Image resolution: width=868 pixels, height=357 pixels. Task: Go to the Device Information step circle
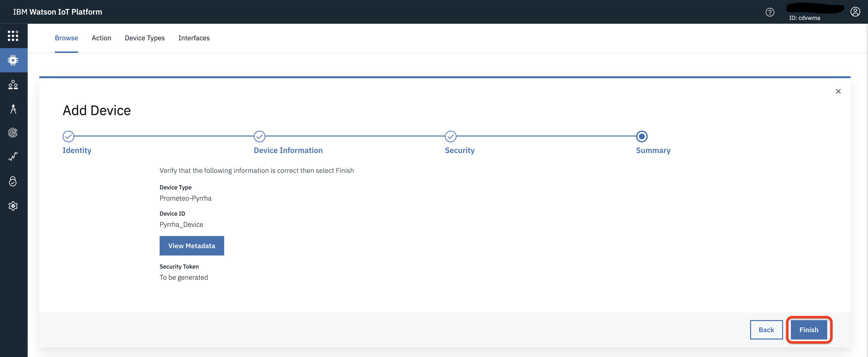coord(260,136)
